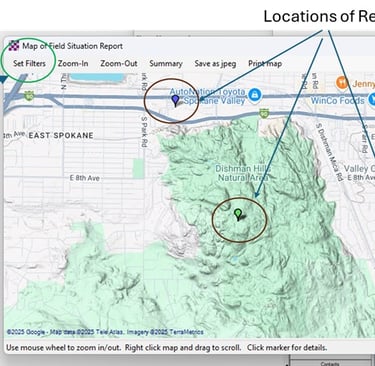Viewport: 375px width, 366px height.
Task: Click the WinCo Foods label on map
Action: coord(337,100)
